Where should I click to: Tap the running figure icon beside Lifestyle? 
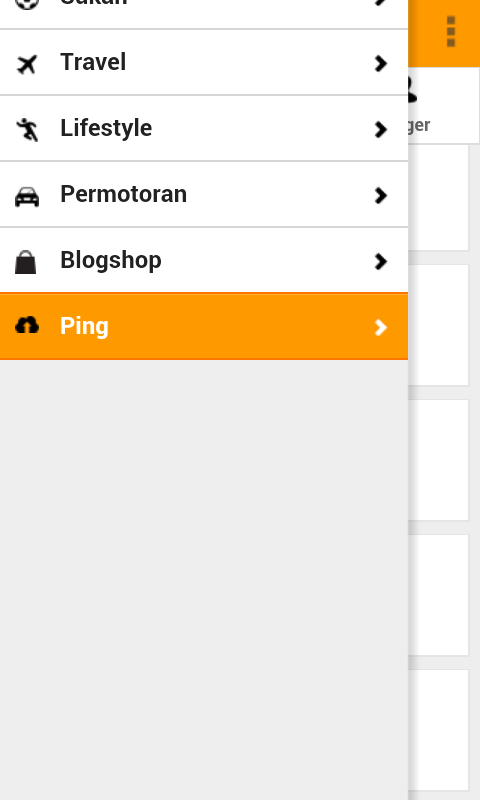tap(27, 130)
